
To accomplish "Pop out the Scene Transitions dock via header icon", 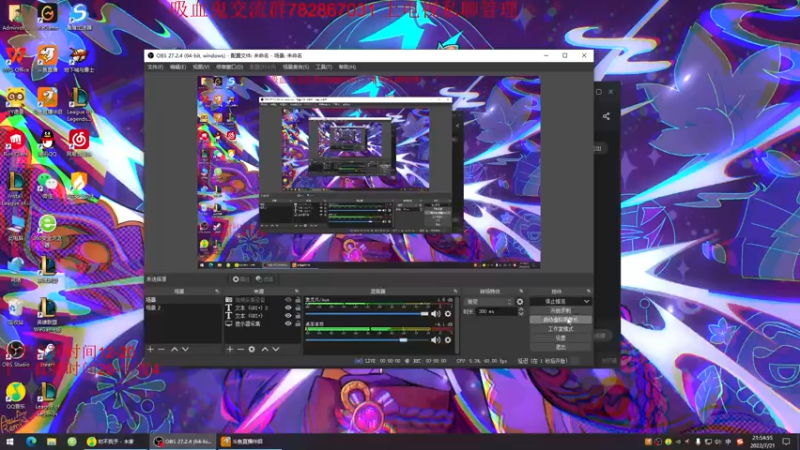I will point(521,291).
